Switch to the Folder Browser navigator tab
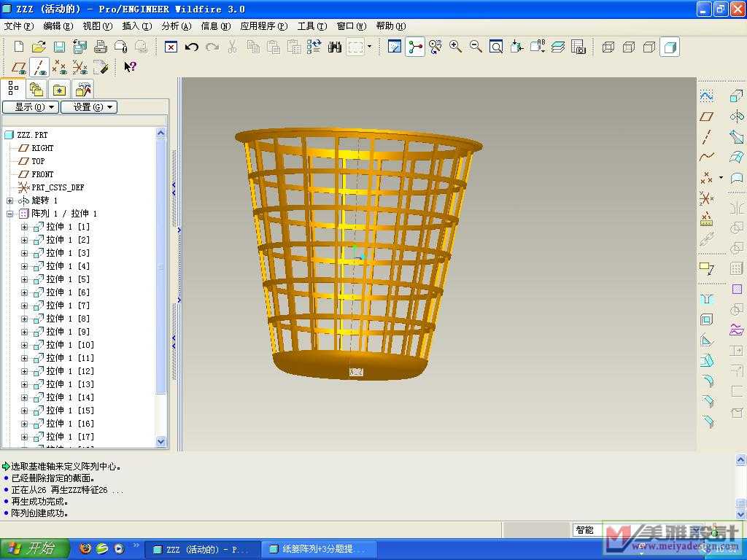This screenshot has height=560, width=747. 36,89
